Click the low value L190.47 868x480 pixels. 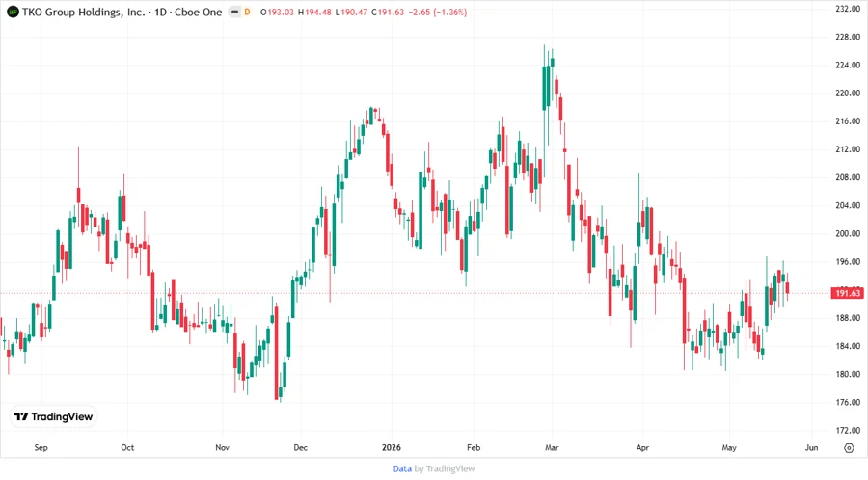tap(351, 12)
